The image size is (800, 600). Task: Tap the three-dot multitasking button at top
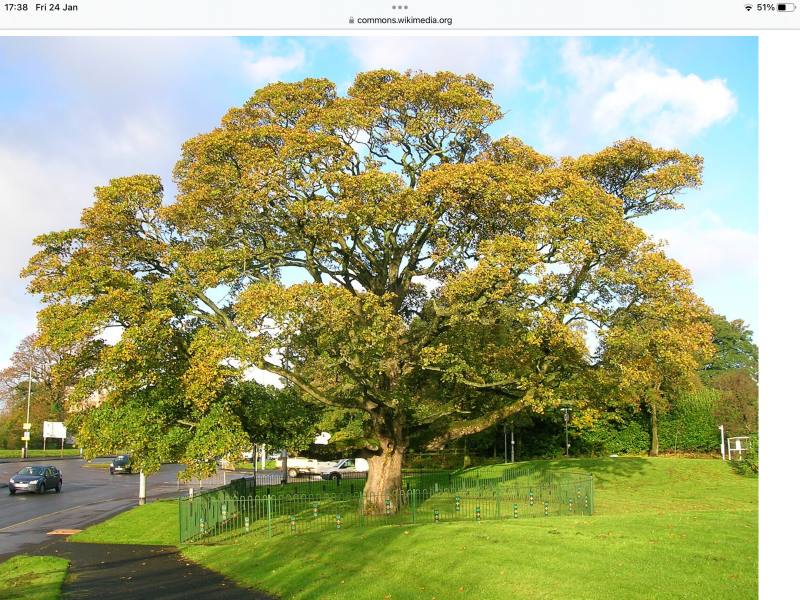click(400, 7)
